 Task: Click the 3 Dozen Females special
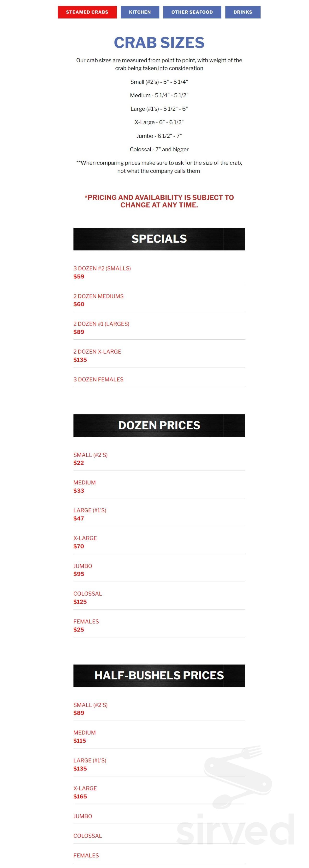(x=98, y=379)
